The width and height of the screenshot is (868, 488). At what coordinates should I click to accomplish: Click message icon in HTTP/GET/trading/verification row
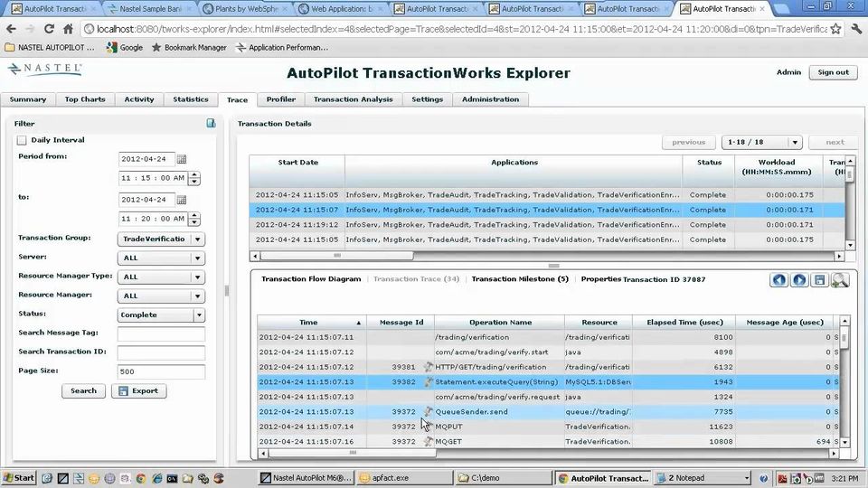pos(428,367)
